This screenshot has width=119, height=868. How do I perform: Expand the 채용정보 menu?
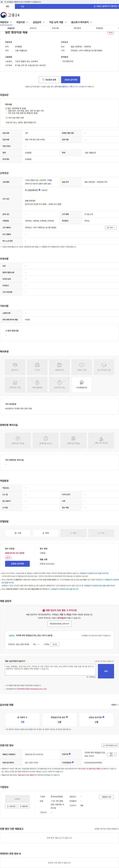tap(6, 22)
